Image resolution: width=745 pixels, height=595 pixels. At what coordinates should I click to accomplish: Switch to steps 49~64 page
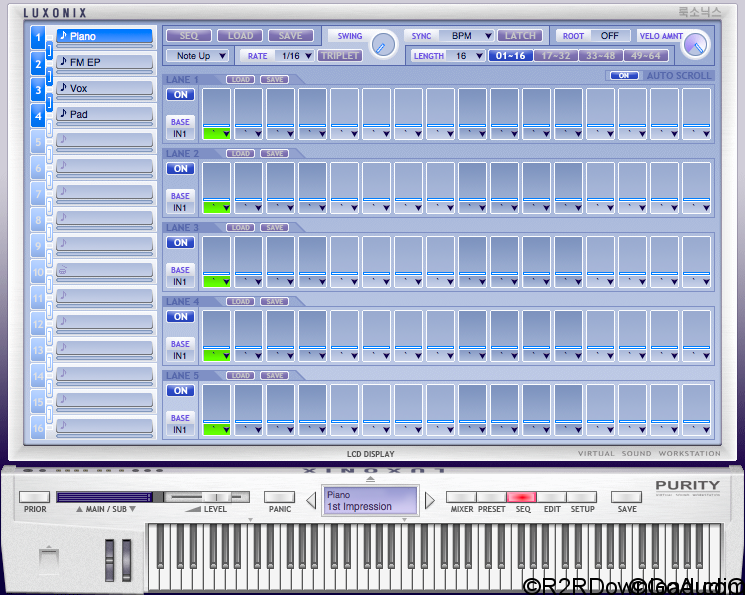[646, 56]
